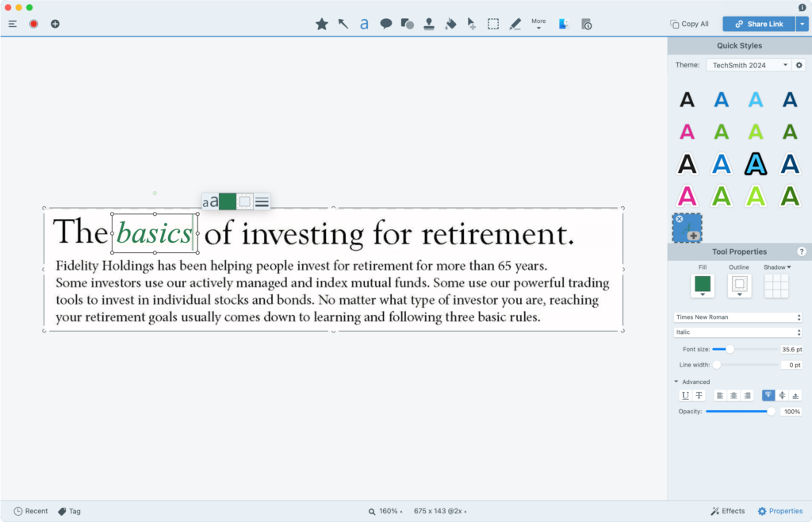Adjust the Line width slider
812x522 pixels.
click(x=717, y=365)
